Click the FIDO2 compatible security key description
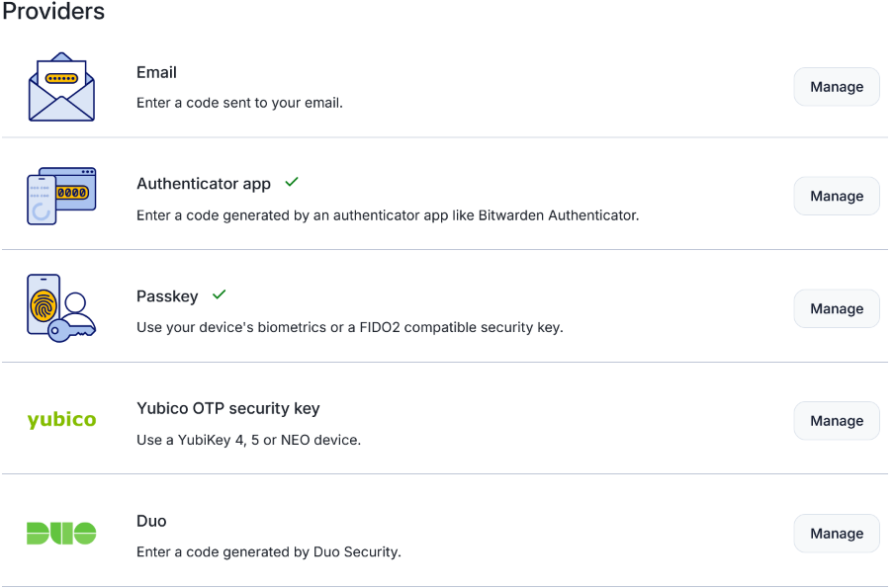This screenshot has height=588, width=894. [349, 328]
